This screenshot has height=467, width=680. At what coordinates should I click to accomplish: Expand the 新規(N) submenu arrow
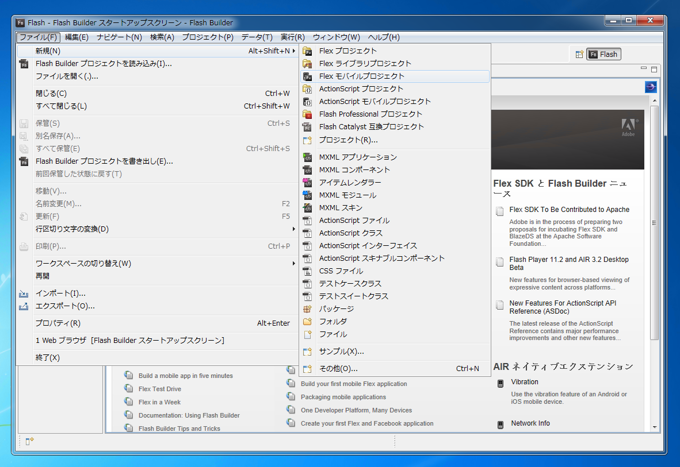point(294,51)
